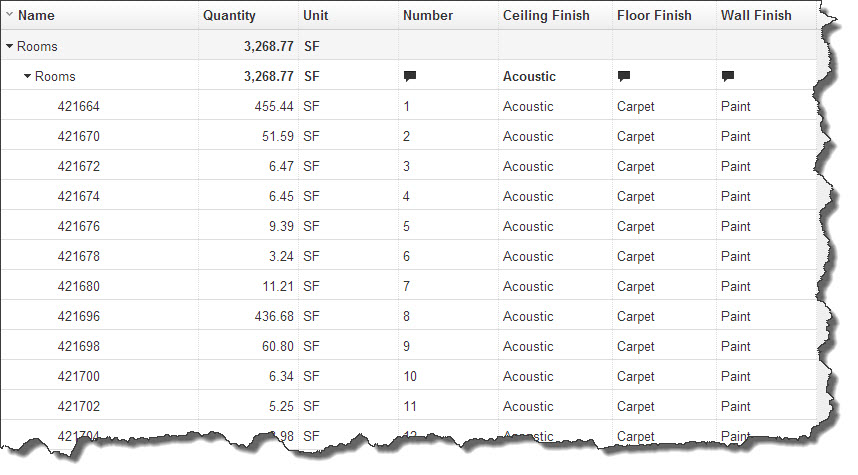Click bold Acoustic cell in nested Rooms row

pyautogui.click(x=529, y=76)
